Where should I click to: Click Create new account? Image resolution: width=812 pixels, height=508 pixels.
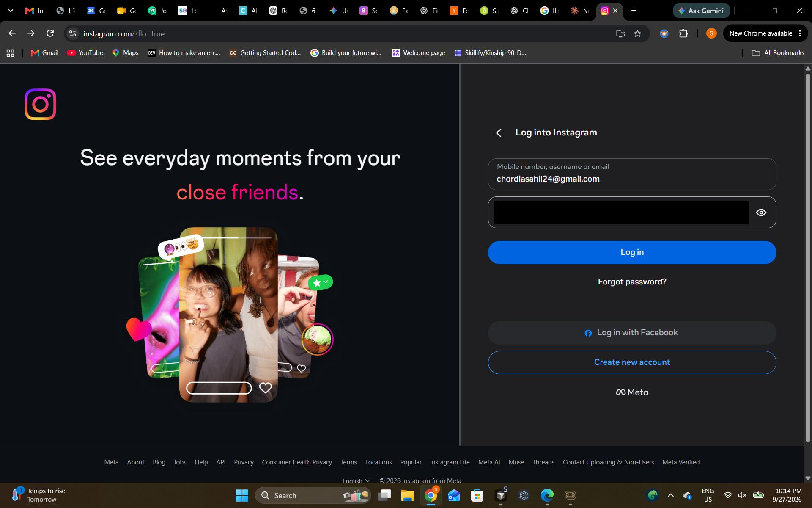coord(632,362)
